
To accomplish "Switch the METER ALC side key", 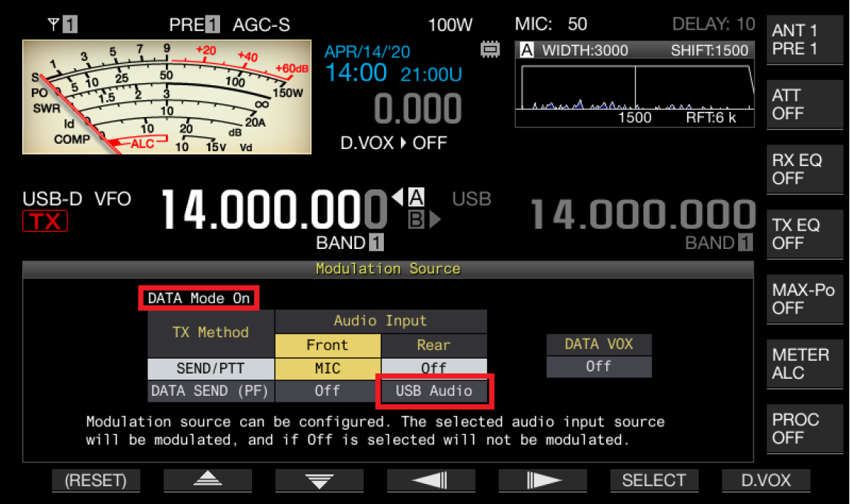I will 805,364.
